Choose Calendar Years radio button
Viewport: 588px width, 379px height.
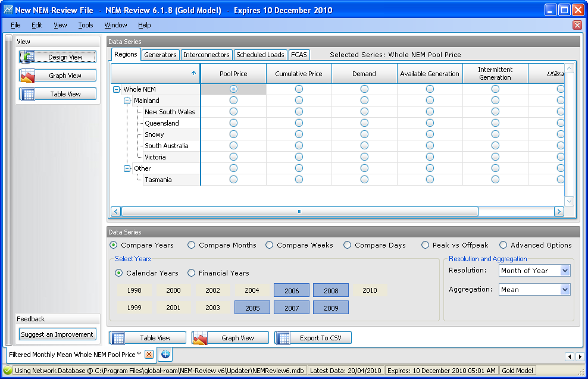(x=119, y=273)
